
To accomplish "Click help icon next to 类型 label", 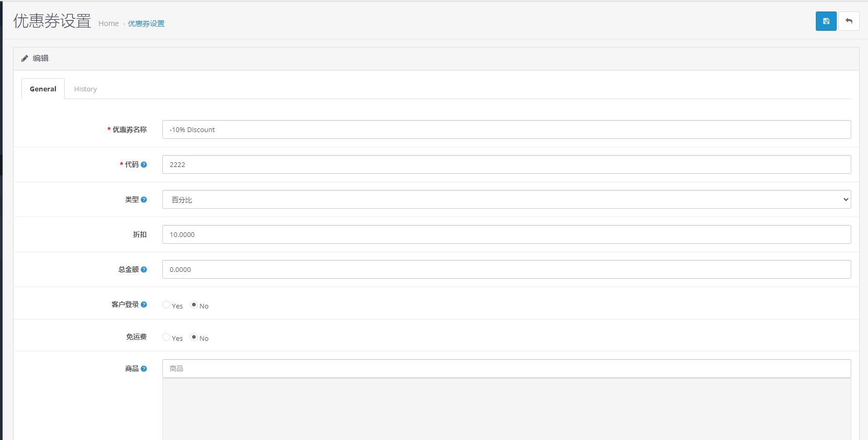I will 144,199.
